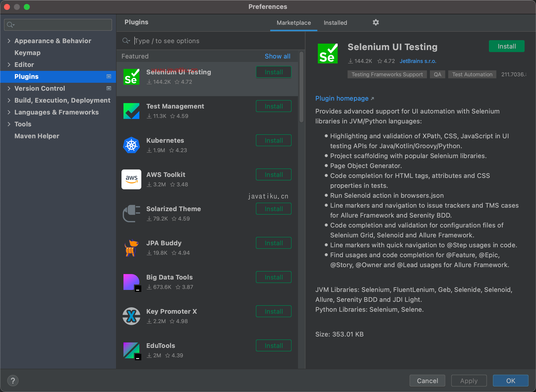This screenshot has width=536, height=392.
Task: Select Kubernetes plugin title
Action: pyautogui.click(x=165, y=140)
